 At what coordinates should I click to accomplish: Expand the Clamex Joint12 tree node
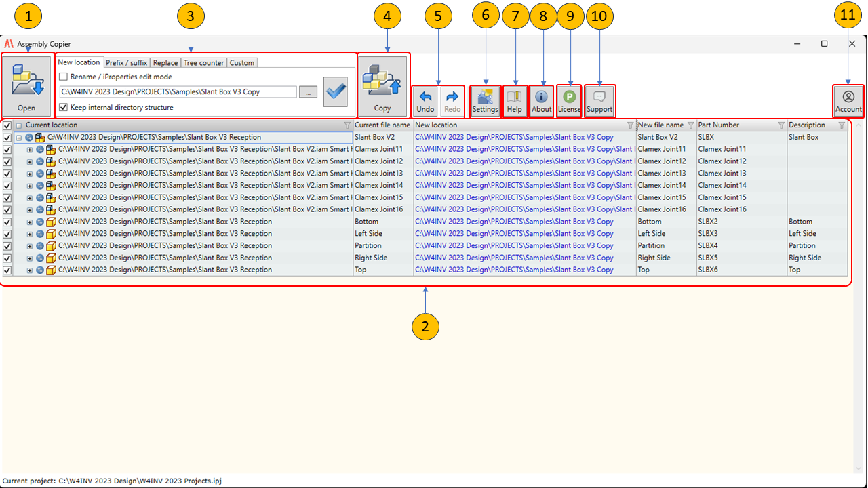coord(30,162)
